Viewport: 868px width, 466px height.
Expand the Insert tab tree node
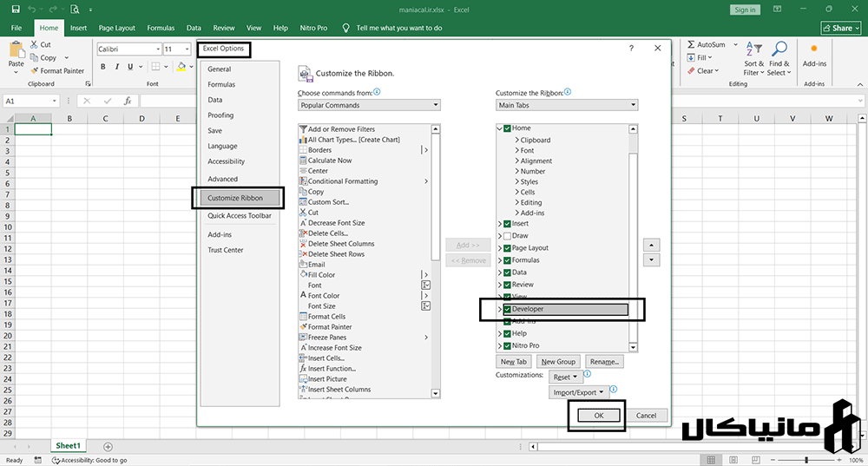[x=499, y=224]
